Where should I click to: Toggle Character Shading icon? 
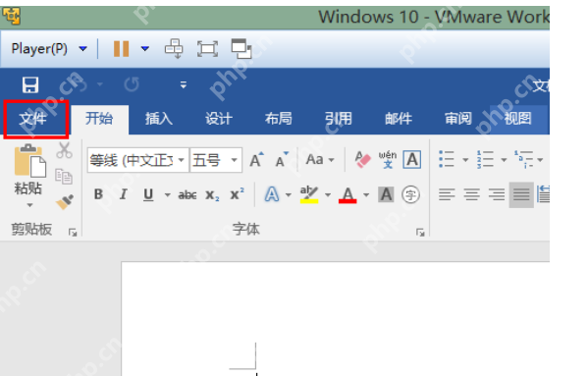tap(386, 194)
